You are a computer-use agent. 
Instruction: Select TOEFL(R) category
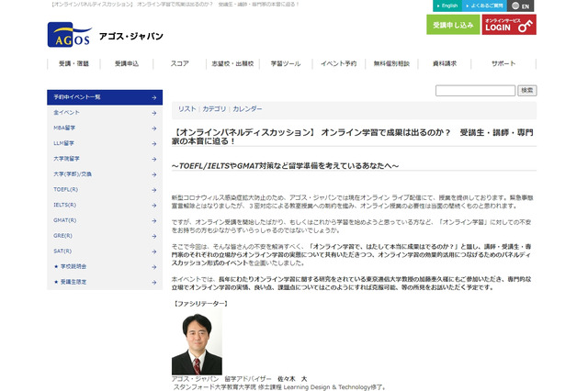105,189
